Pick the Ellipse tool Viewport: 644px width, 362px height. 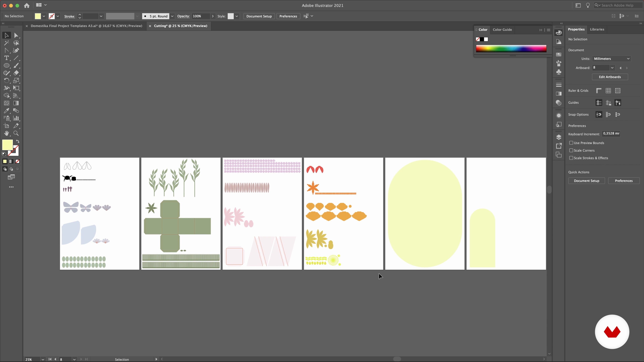tap(7, 66)
